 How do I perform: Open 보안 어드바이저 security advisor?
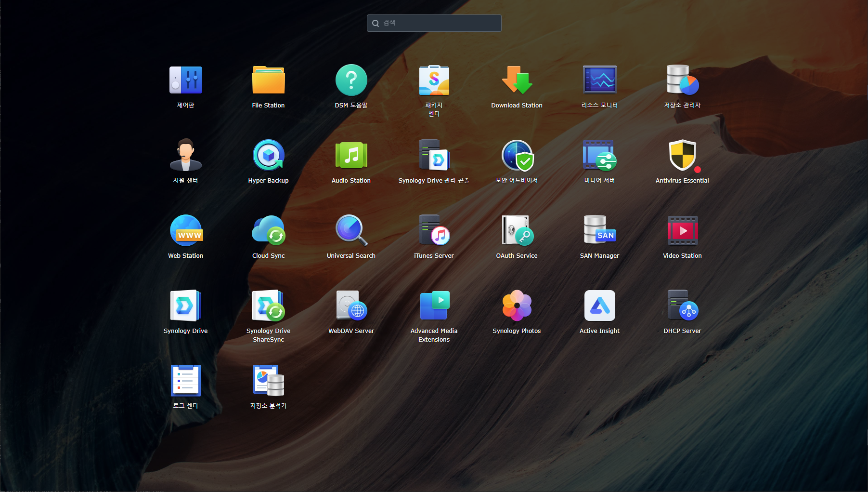pos(517,155)
